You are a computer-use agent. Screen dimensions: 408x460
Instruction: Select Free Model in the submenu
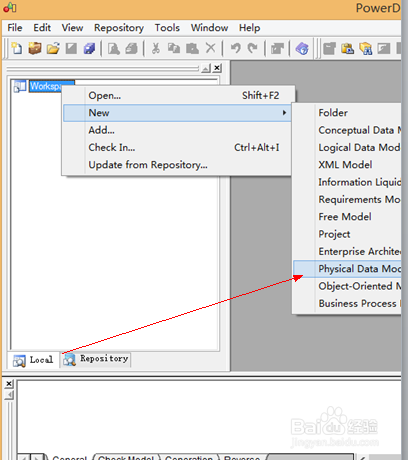[347, 217]
